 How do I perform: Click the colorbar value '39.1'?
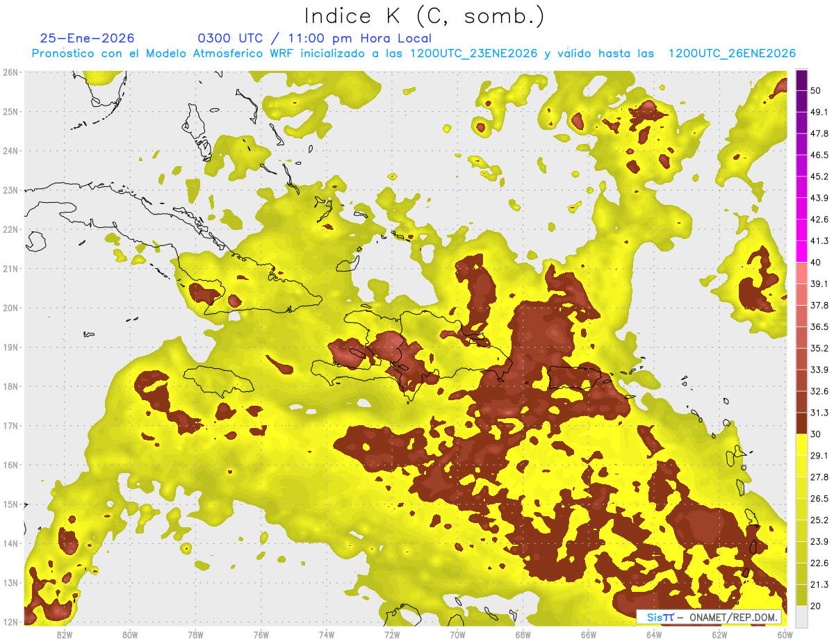point(819,283)
